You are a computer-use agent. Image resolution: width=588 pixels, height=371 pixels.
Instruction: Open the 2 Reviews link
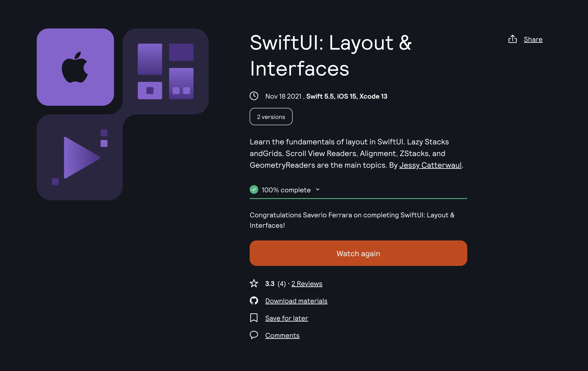pos(307,284)
